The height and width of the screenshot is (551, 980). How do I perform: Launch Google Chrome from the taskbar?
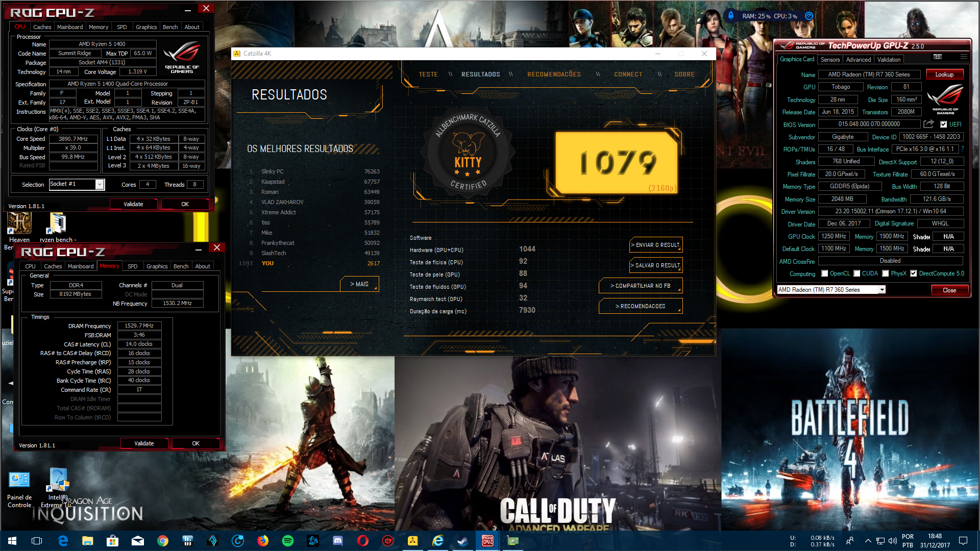point(163,541)
